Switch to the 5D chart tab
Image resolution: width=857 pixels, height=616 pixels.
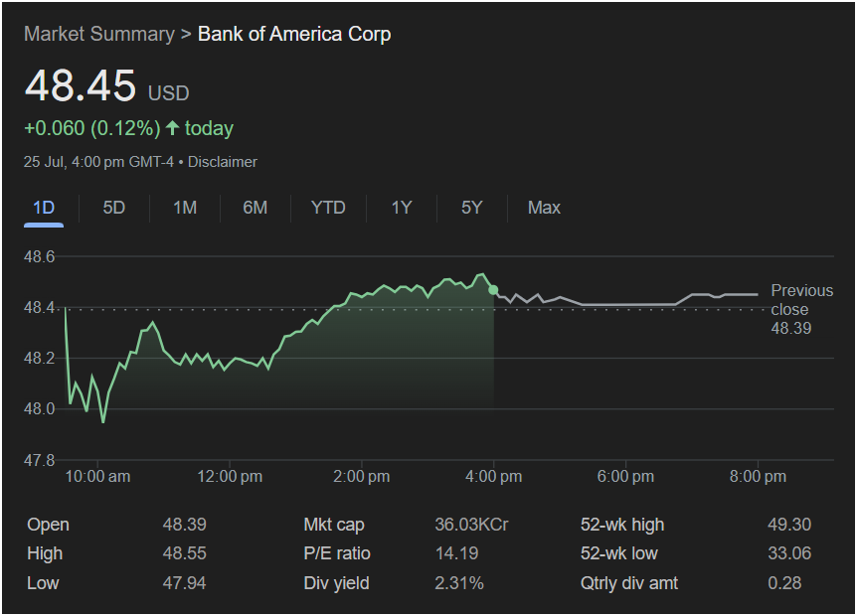tap(114, 208)
